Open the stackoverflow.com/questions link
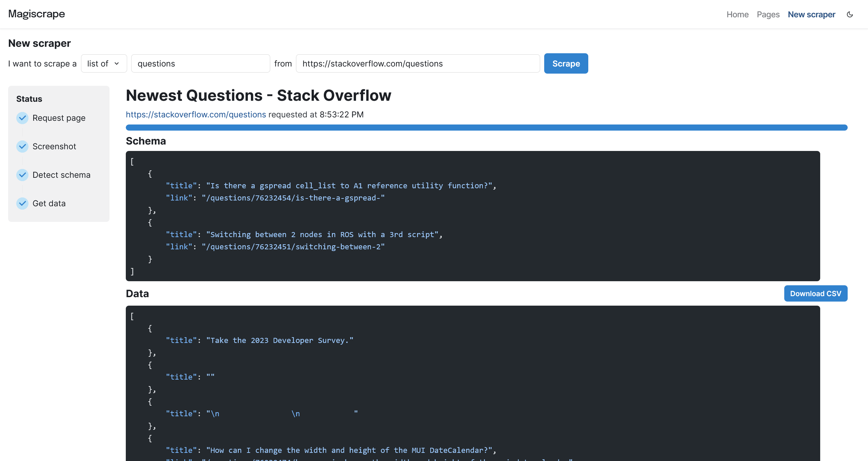The width and height of the screenshot is (868, 461). tap(196, 115)
